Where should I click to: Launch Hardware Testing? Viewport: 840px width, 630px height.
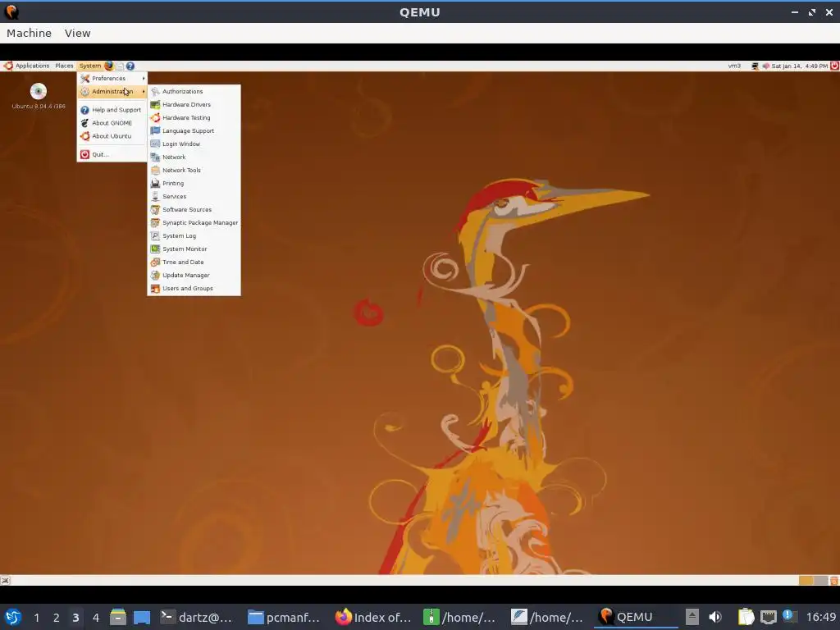(194, 118)
